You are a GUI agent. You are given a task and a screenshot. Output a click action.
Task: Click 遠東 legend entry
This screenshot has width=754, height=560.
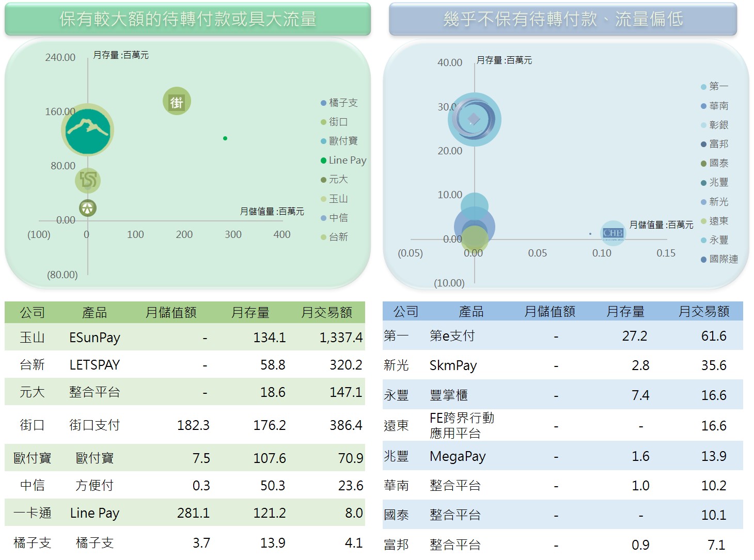click(x=714, y=221)
